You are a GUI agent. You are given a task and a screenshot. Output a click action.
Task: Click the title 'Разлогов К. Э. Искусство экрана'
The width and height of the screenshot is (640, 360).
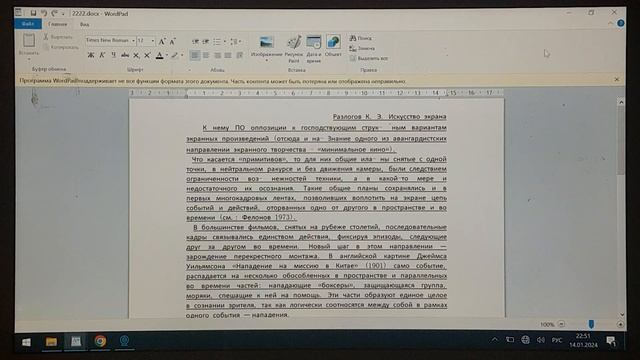389,117
